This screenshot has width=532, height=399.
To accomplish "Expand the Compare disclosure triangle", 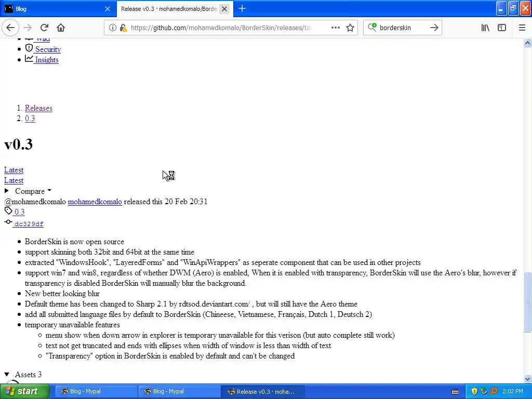I will 6,191.
